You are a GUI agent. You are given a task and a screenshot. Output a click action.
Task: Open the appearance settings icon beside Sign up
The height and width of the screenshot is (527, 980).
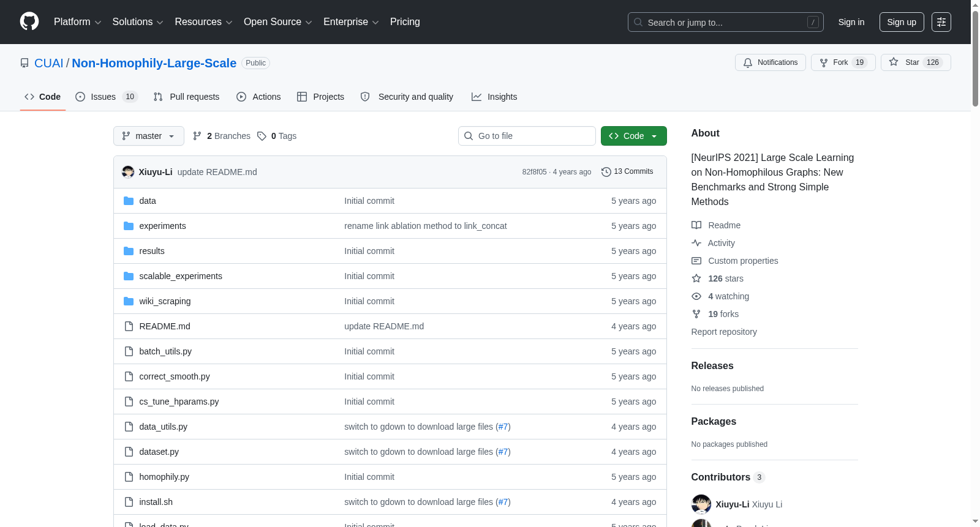[x=941, y=22]
